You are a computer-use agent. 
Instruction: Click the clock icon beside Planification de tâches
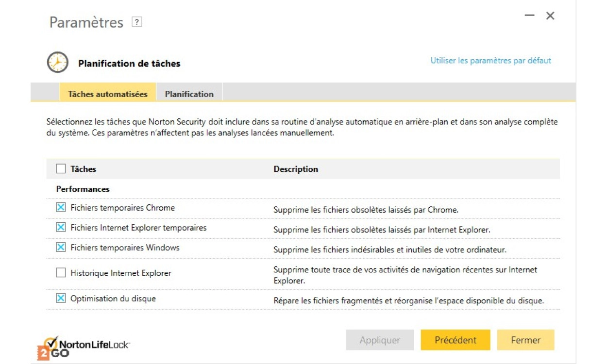pos(57,63)
